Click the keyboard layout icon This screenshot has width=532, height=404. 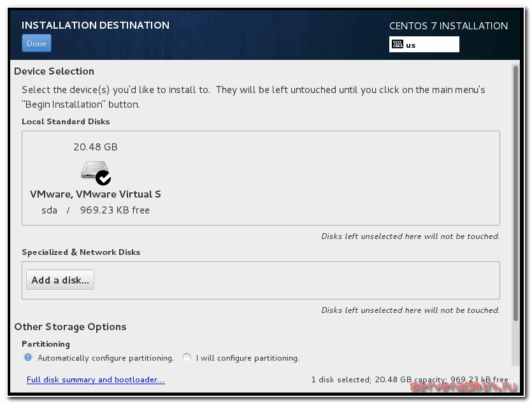(398, 45)
